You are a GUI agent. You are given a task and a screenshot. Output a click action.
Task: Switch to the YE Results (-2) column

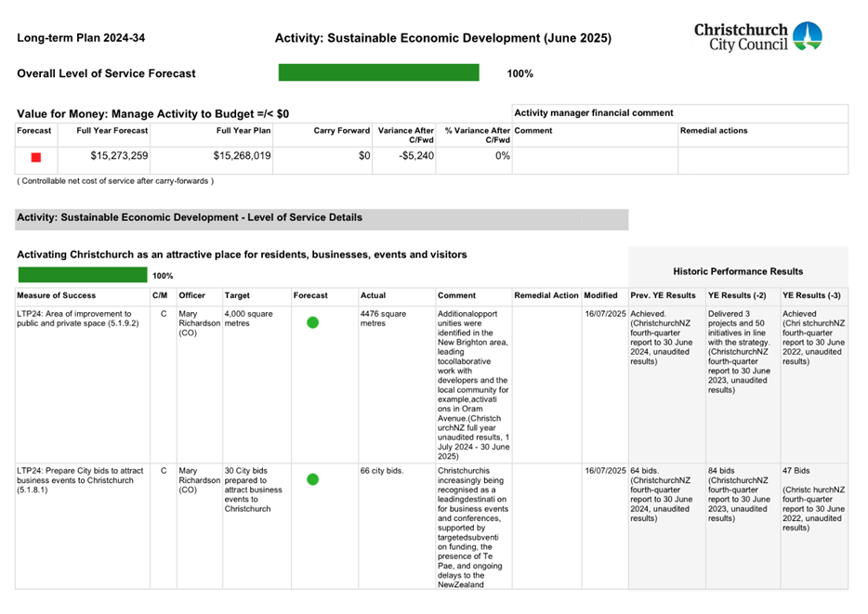coord(740,295)
